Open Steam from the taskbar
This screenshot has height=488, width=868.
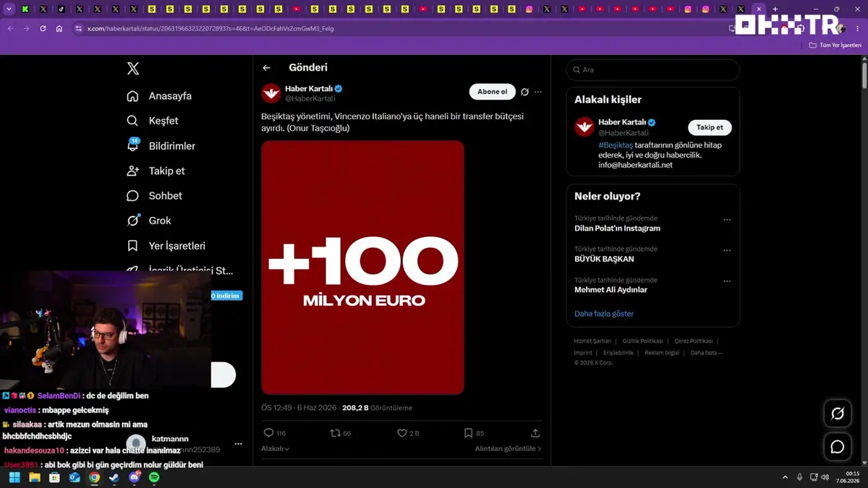coord(114,477)
